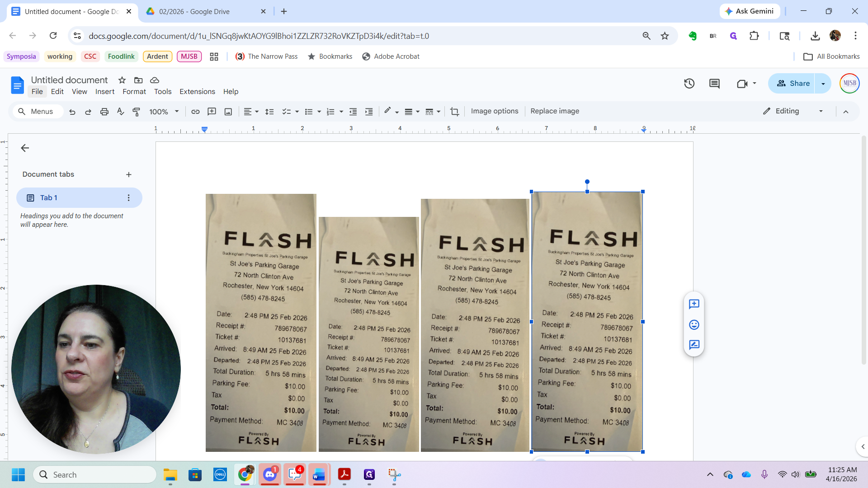Select the first receipt image
868x488 pixels.
[261, 323]
